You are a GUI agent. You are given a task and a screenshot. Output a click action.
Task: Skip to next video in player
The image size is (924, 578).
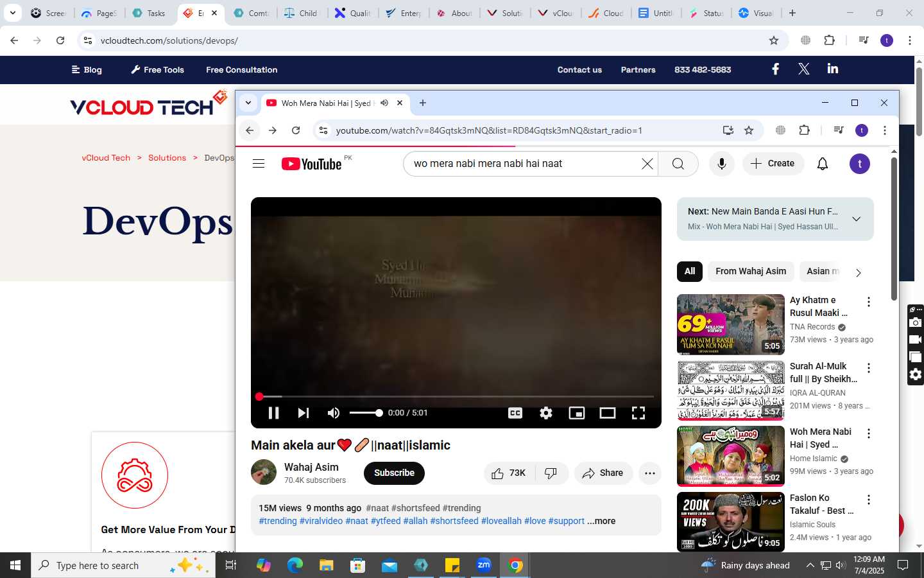tap(304, 413)
